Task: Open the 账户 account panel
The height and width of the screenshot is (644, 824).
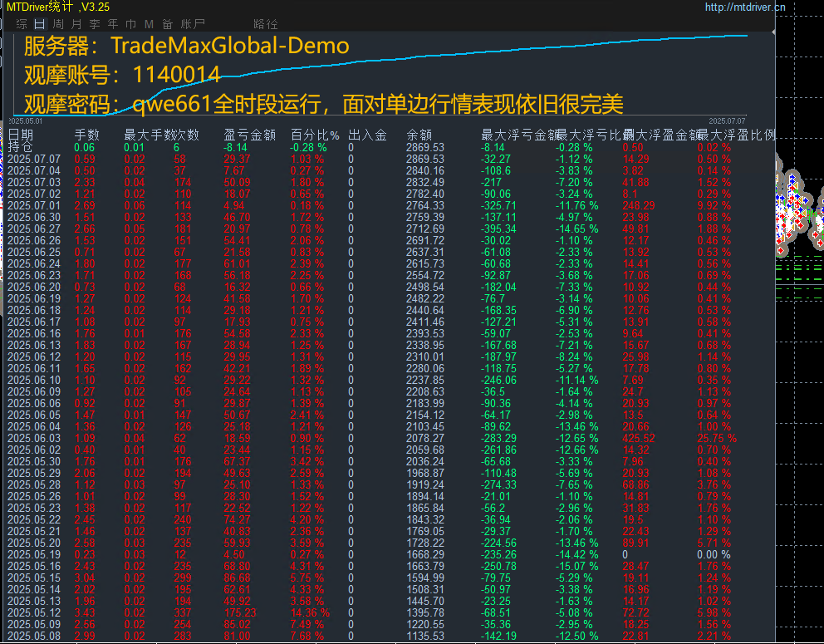Action: point(192,24)
